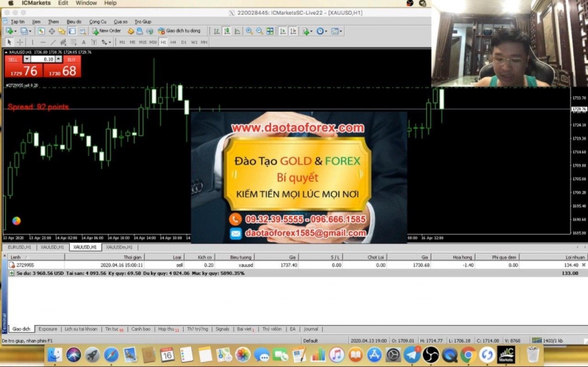
Task: Click the 0.10 lot size field
Action: click(43, 60)
